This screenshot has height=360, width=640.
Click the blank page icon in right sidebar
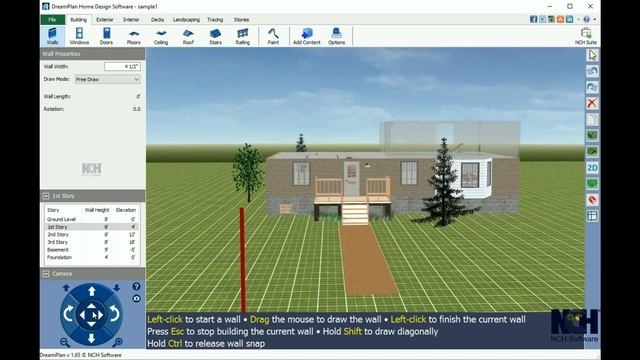(592, 119)
